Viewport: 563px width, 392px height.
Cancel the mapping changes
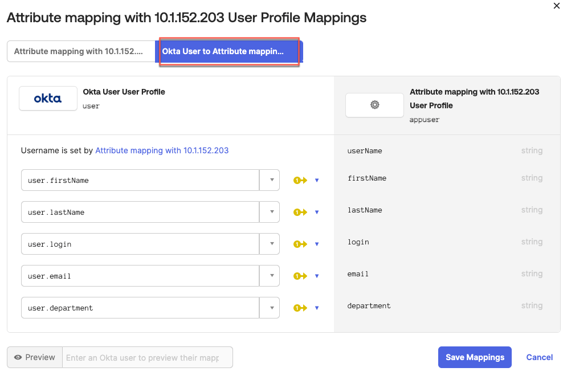click(539, 357)
